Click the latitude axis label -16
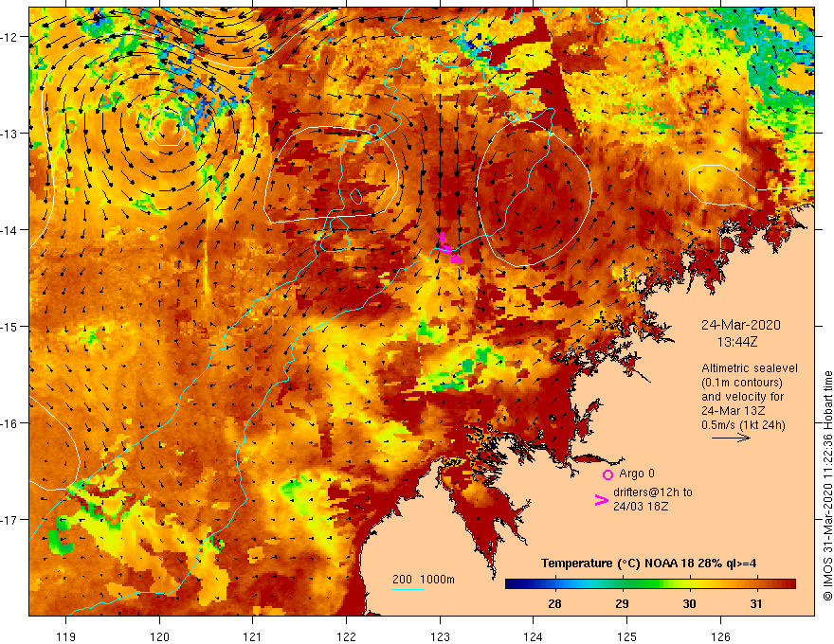The width and height of the screenshot is (834, 644). [10, 423]
